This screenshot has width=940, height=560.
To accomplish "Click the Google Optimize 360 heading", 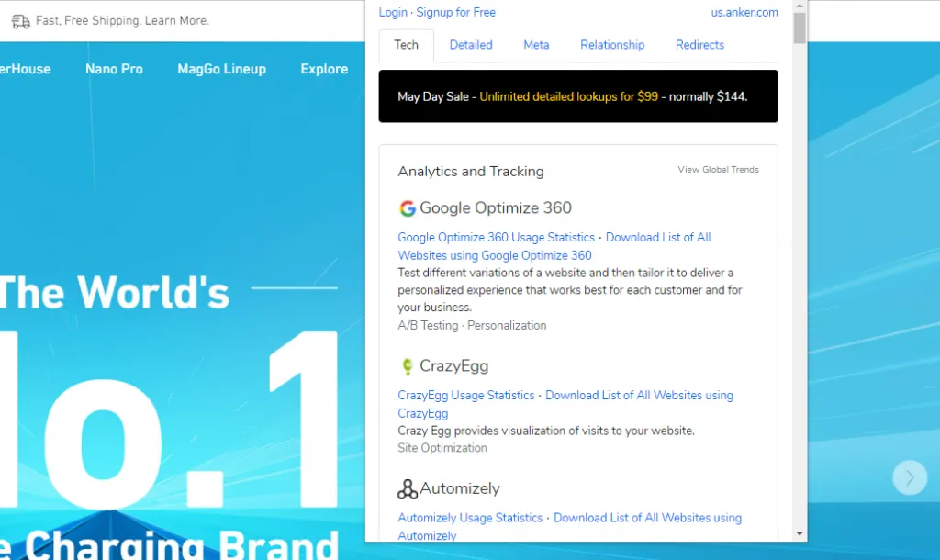I will 495,208.
